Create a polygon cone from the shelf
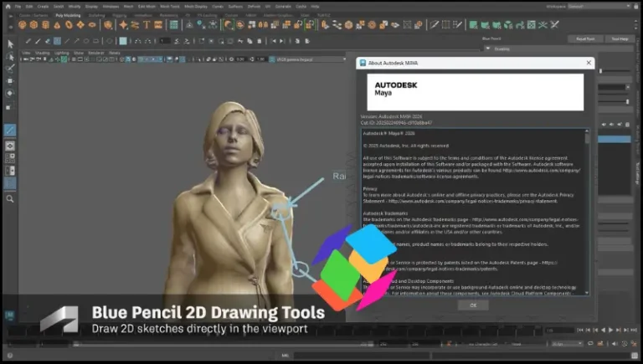The height and width of the screenshot is (364, 643). pyautogui.click(x=57, y=25)
